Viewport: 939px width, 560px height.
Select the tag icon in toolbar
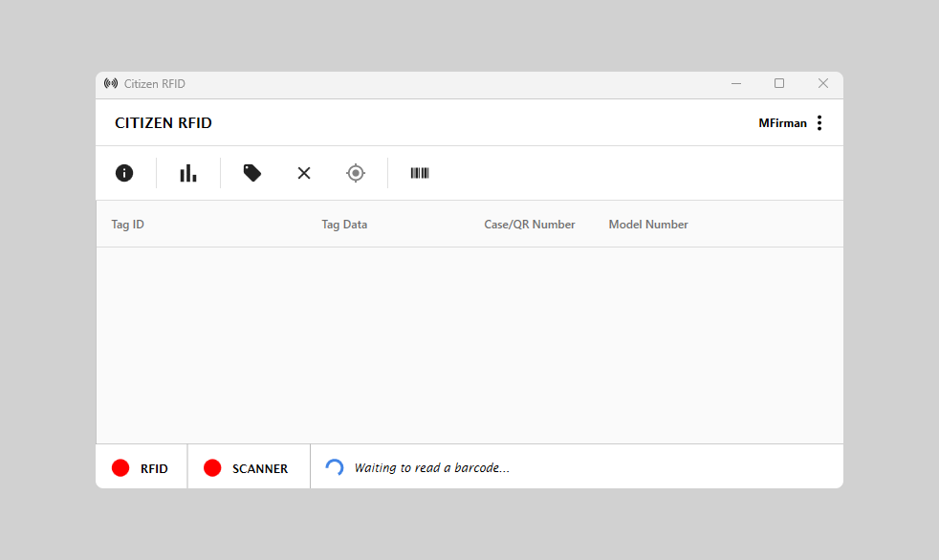click(x=252, y=173)
